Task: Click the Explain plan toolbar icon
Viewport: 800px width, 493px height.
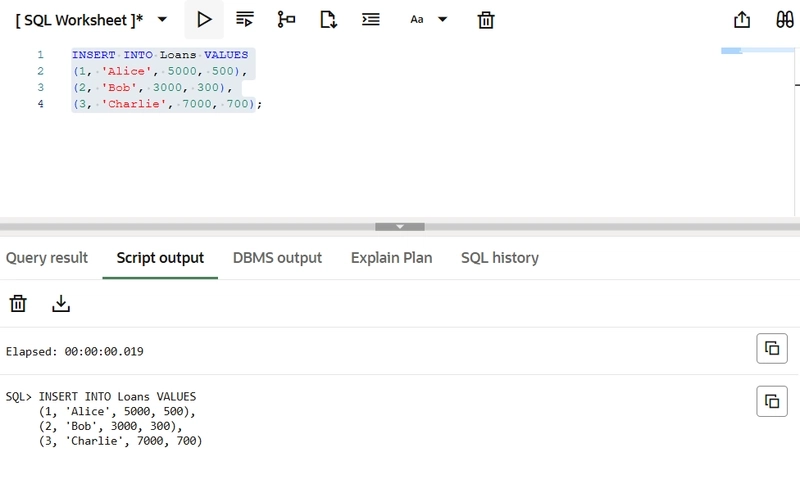Action: (286, 19)
